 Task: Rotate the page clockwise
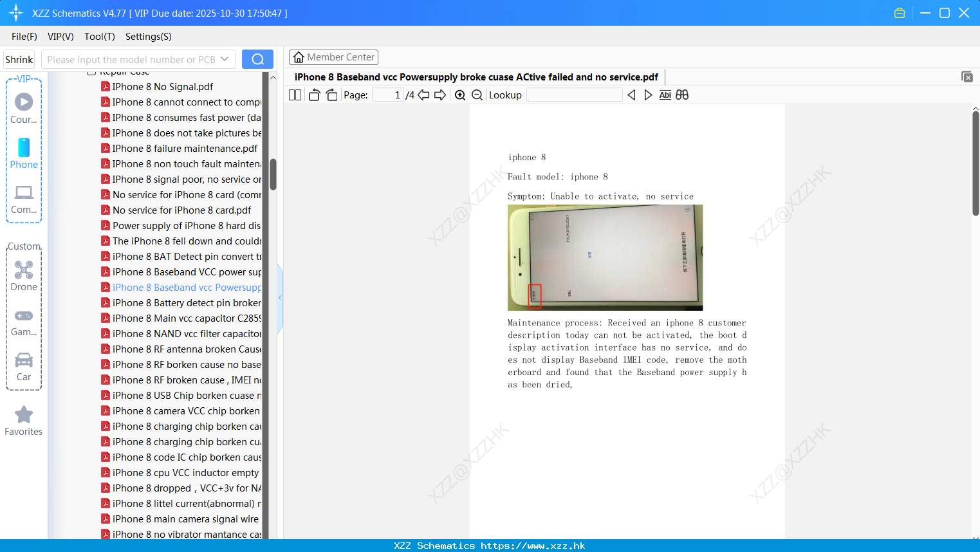tap(331, 95)
